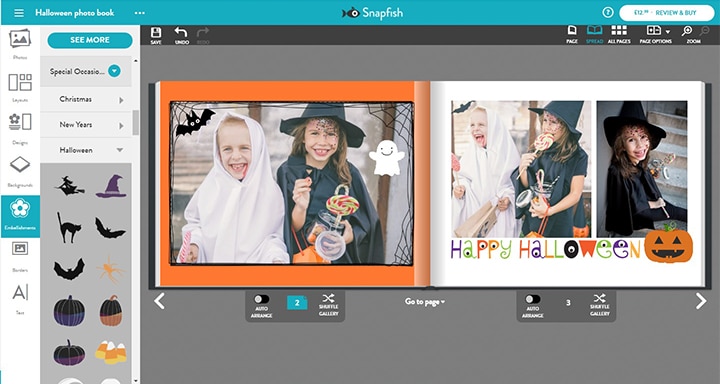The image size is (720, 384).
Task: Select the orange and black pumpkin embellishment
Action: point(111,311)
